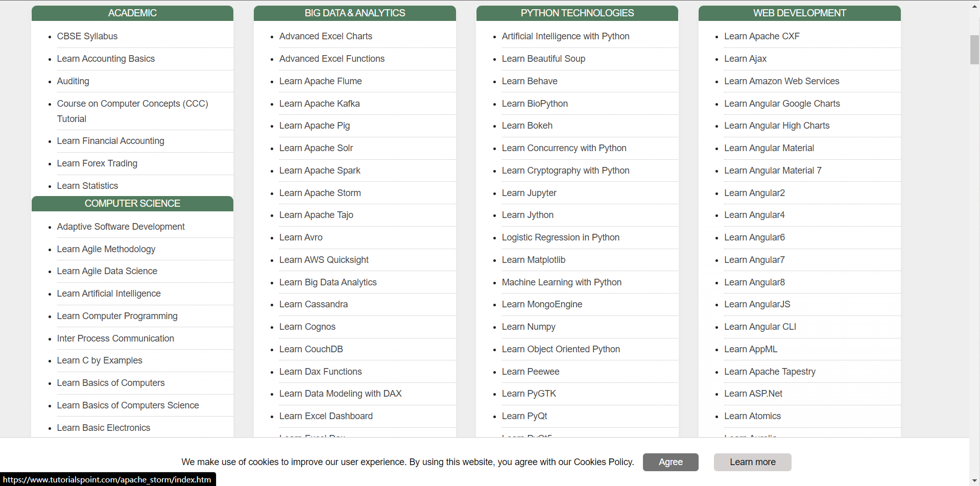
Task: Open the Auditing tutorial link
Action: 73,81
